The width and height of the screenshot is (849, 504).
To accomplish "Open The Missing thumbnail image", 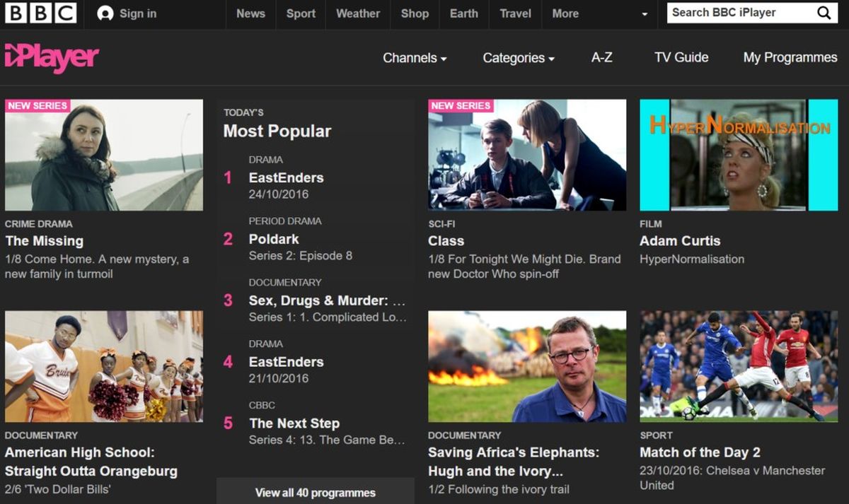I will click(x=104, y=155).
